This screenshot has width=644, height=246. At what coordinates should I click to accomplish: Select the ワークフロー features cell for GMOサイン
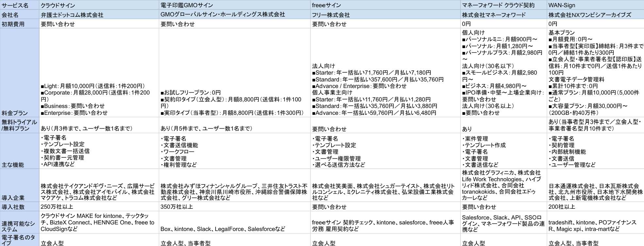point(234,151)
